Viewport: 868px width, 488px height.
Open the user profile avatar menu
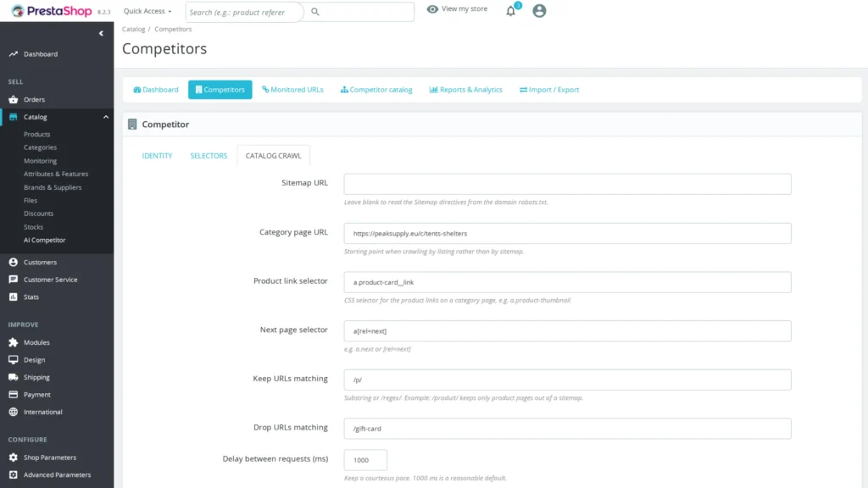(x=539, y=10)
